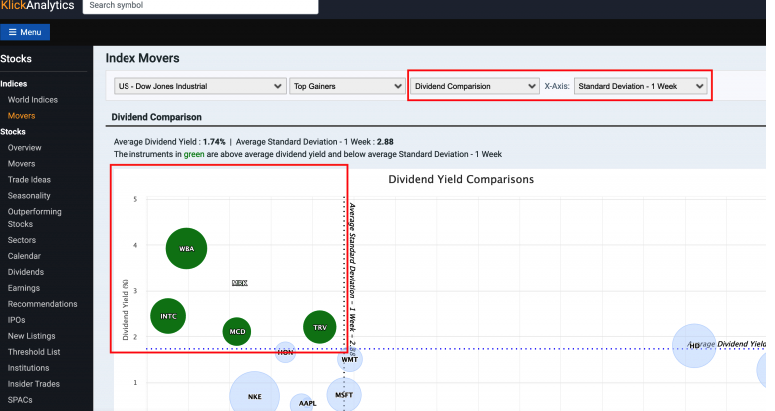Open Earnings sidebar link

click(x=24, y=288)
